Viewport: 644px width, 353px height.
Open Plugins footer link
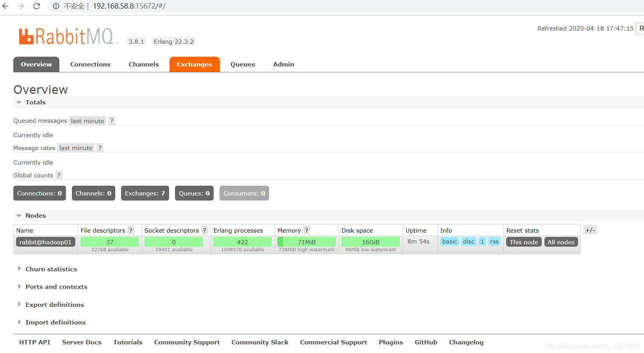click(x=391, y=342)
